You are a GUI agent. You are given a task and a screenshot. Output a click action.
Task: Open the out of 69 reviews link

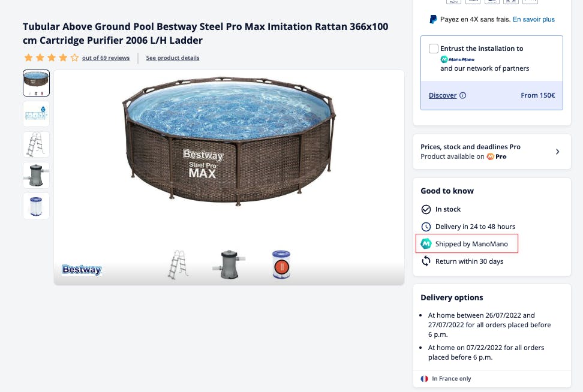click(106, 58)
